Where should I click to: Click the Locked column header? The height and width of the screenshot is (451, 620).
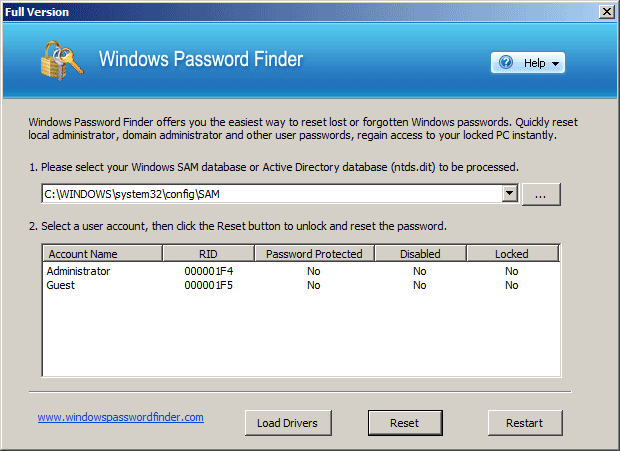[512, 254]
